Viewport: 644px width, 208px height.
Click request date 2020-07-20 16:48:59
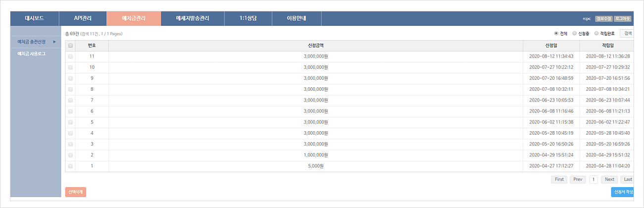[551, 78]
